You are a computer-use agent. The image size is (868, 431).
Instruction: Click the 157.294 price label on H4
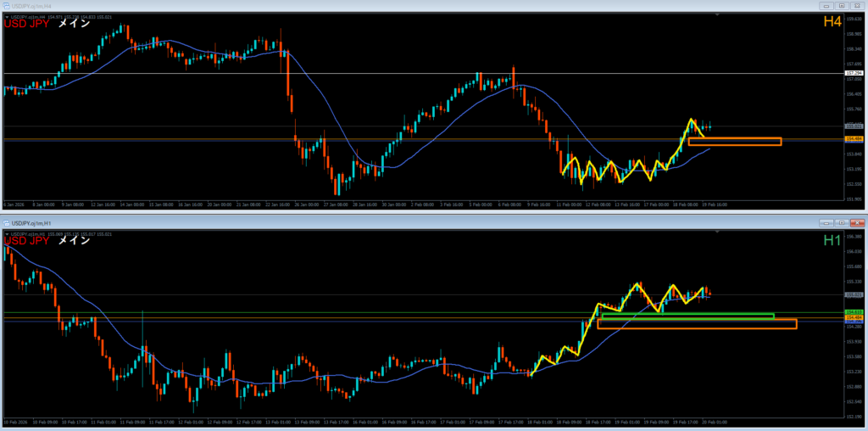[x=854, y=74]
